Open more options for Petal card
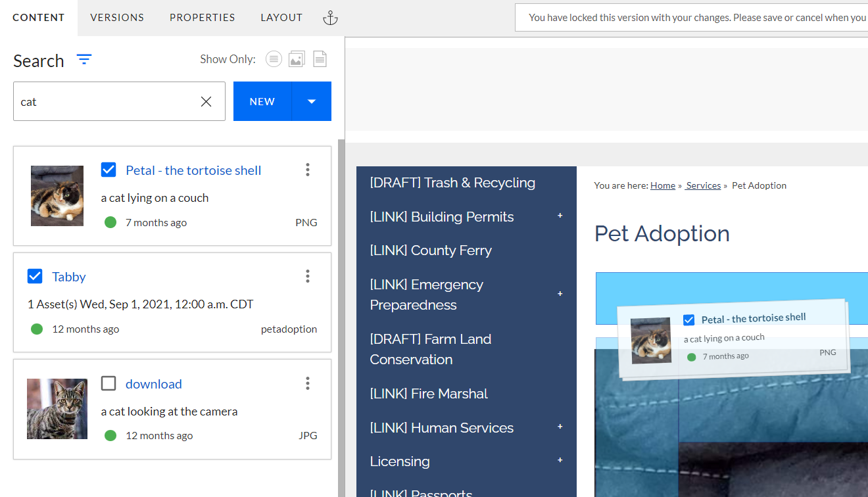868x497 pixels. 307,170
